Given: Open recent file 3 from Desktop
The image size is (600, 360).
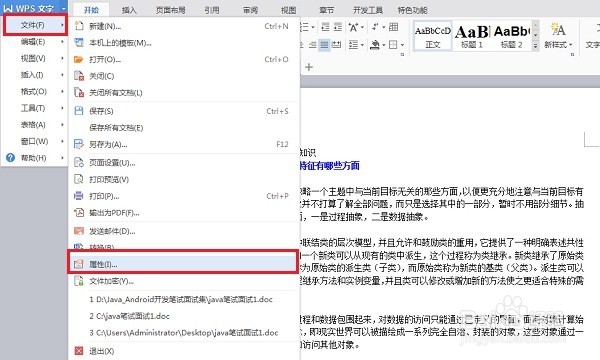Looking at the screenshot, I should 184,332.
